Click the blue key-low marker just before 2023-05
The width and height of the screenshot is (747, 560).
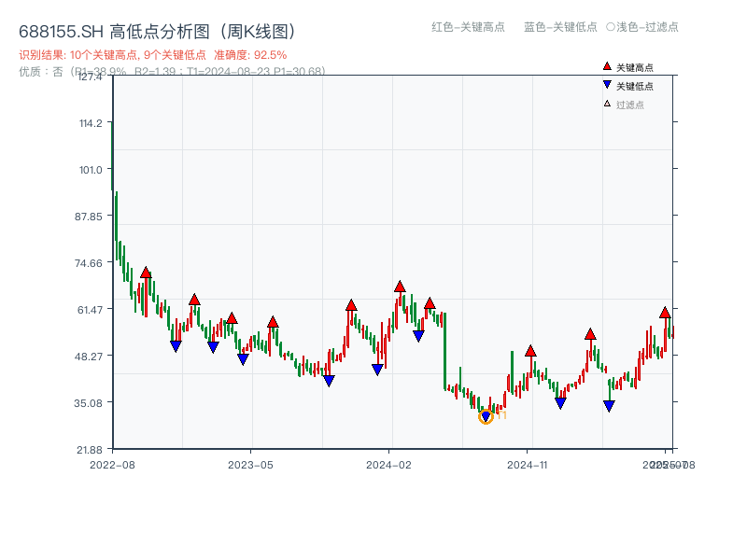tap(243, 359)
